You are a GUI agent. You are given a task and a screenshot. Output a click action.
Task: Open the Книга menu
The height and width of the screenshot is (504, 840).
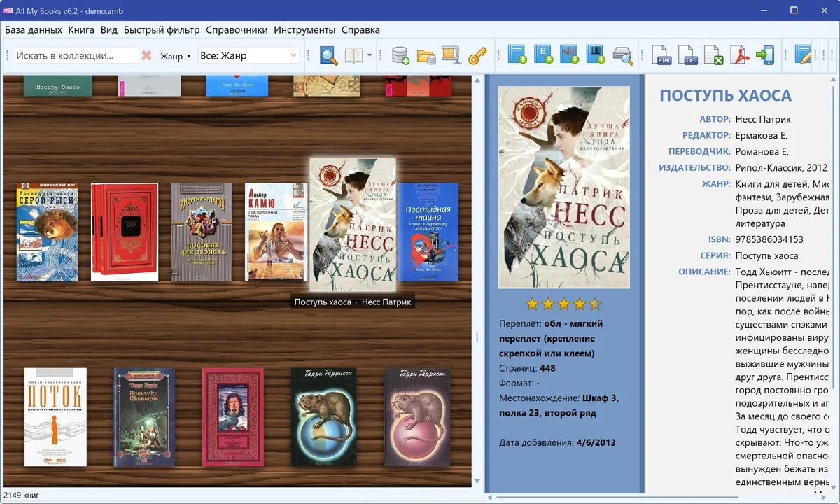coord(81,30)
